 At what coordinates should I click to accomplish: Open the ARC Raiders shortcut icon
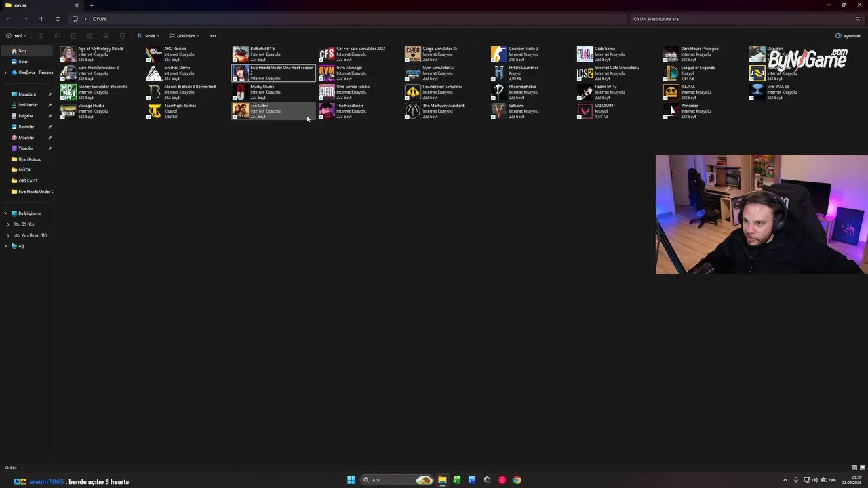pos(155,54)
